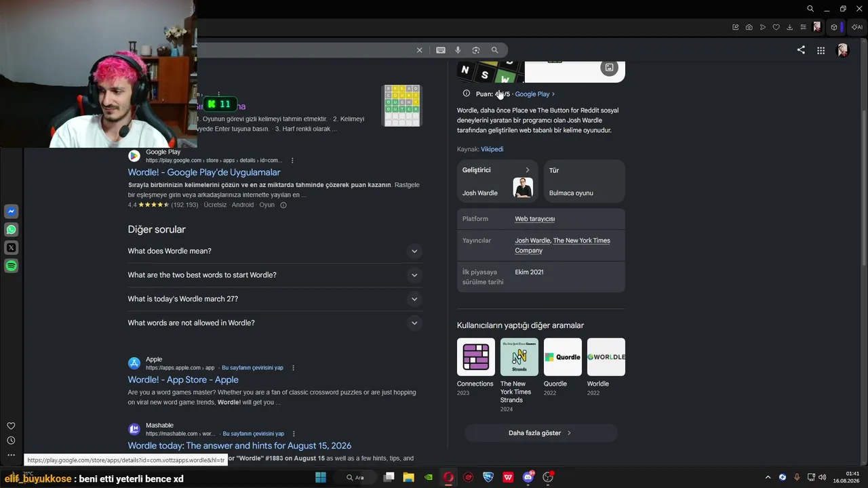The height and width of the screenshot is (488, 868).
Task: Translate the Apple page with 'Bu sayfanın çevirisini yap'
Action: (x=252, y=368)
